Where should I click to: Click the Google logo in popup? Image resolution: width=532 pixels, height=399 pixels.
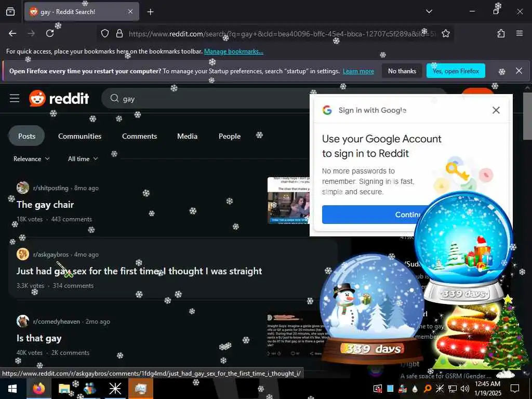pyautogui.click(x=327, y=110)
